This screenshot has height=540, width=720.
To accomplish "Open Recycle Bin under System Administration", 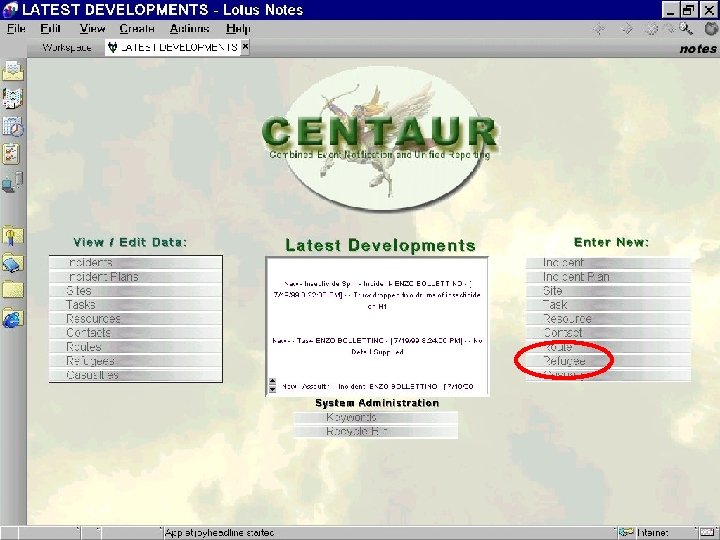I will click(x=376, y=431).
